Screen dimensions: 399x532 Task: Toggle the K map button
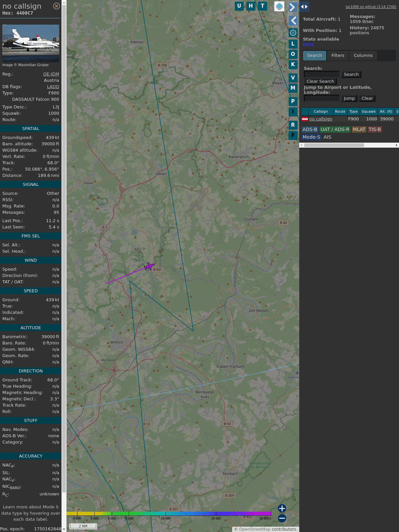click(x=293, y=65)
